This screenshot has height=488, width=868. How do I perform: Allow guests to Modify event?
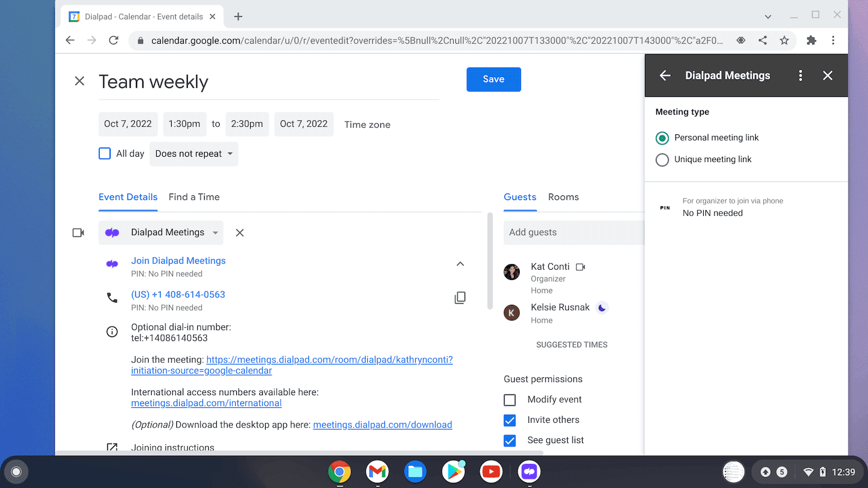(x=510, y=400)
